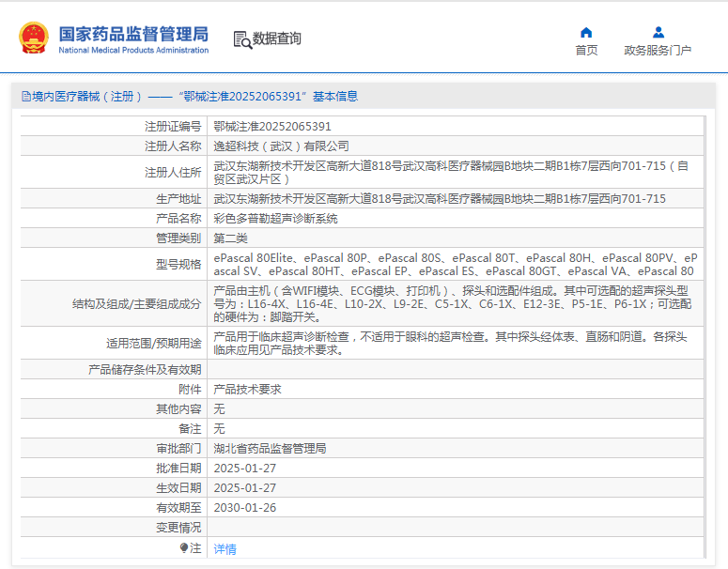Select 彩色多普勒超声诊断系统 product name
Screen dimensions: 728x569
pyautogui.click(x=275, y=218)
